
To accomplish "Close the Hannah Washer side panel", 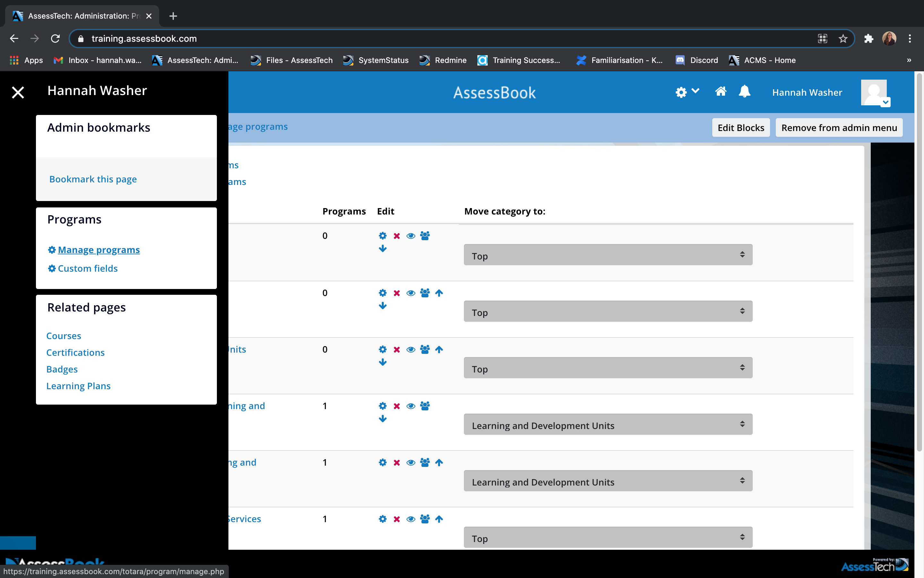I will click(x=18, y=92).
